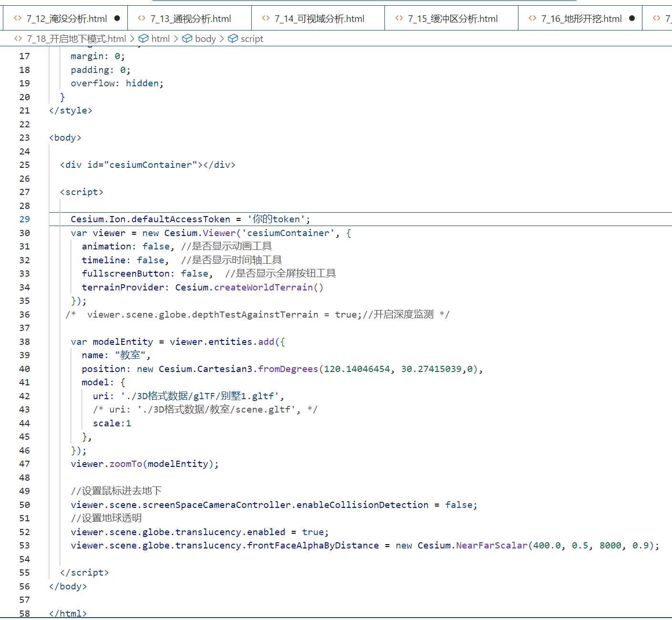Click line number 38 in gutter

(x=24, y=342)
